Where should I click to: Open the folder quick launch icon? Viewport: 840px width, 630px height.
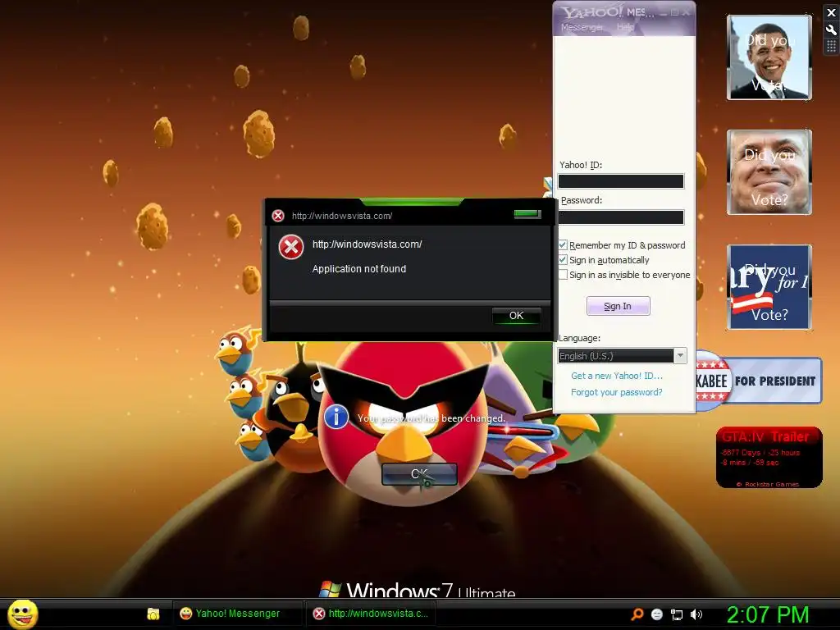click(153, 614)
